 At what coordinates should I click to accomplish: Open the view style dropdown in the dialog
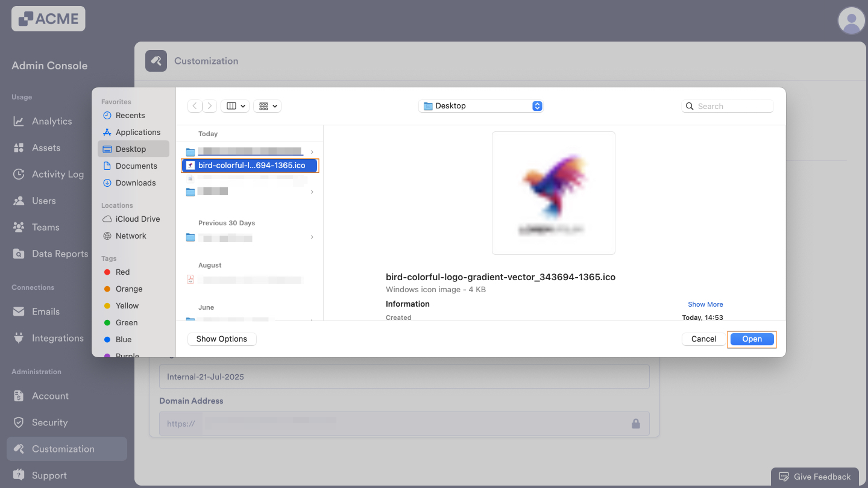(234, 105)
